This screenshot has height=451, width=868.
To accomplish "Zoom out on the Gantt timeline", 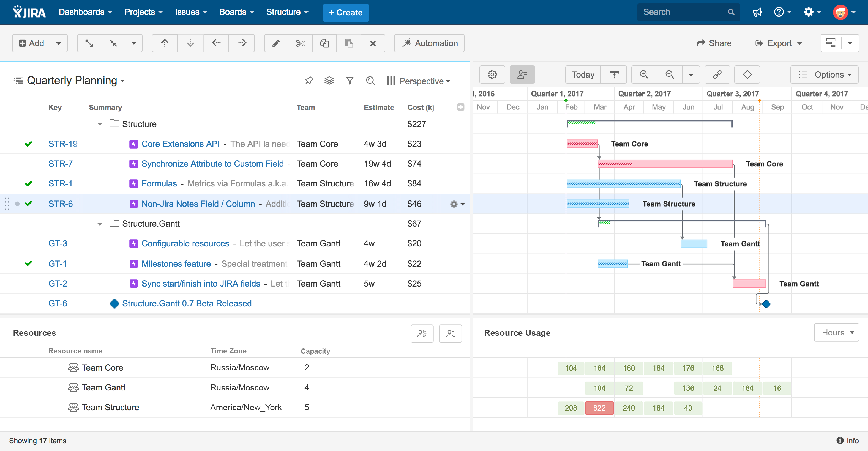I will pyautogui.click(x=670, y=75).
